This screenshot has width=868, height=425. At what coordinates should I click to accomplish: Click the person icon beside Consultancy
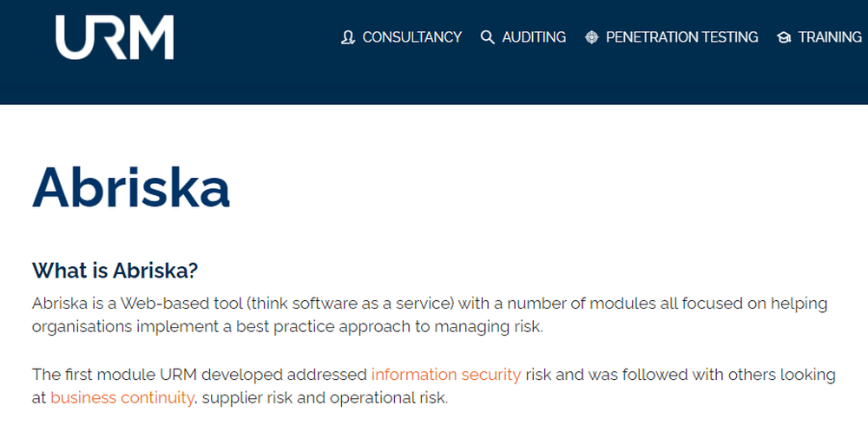click(x=348, y=37)
